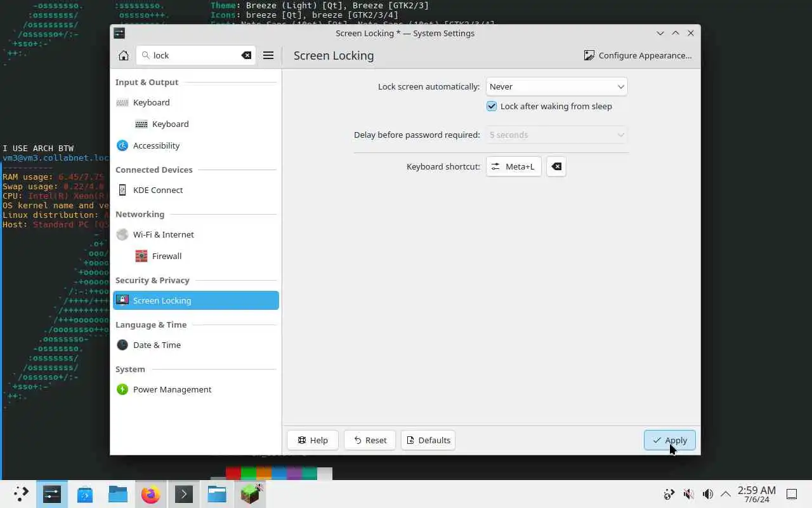The width and height of the screenshot is (812, 508).
Task: Open the dark blue folder taskbar icon
Action: click(x=118, y=494)
